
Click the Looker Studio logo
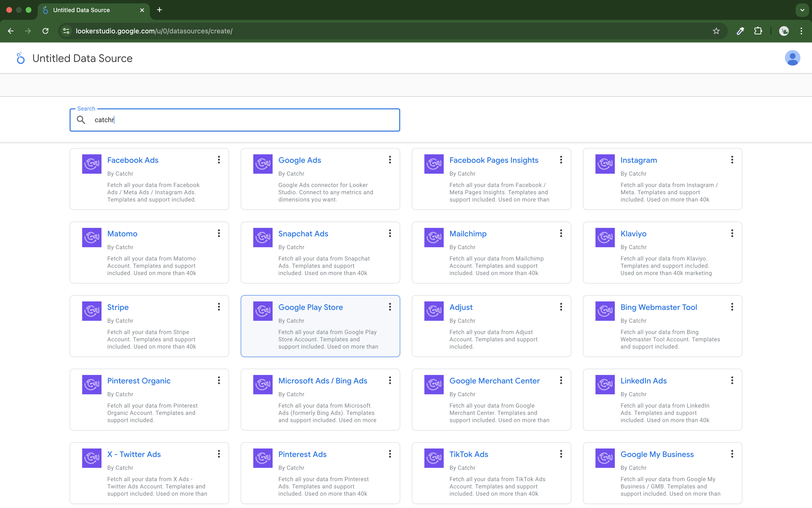(x=21, y=58)
